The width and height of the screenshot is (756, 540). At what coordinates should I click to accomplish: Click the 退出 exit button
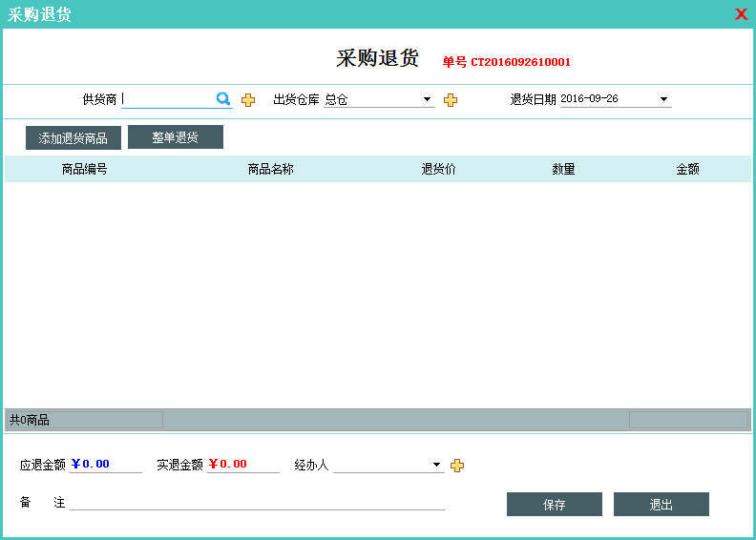coord(661,505)
